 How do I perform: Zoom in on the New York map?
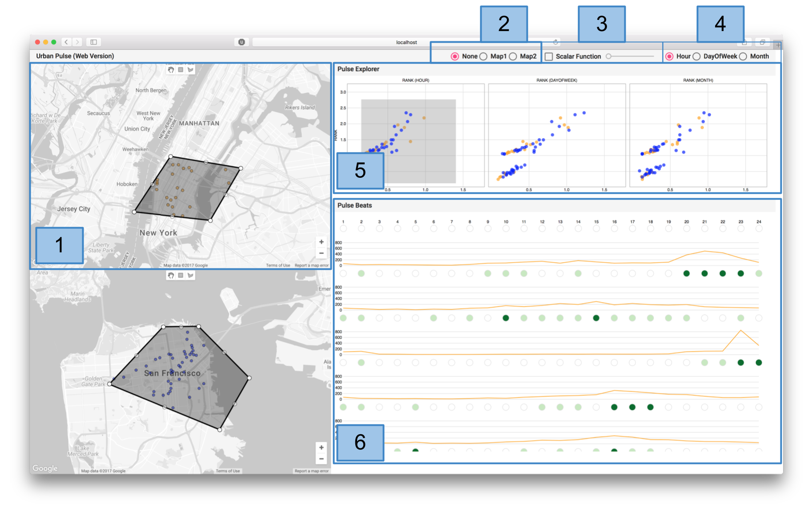click(x=322, y=242)
